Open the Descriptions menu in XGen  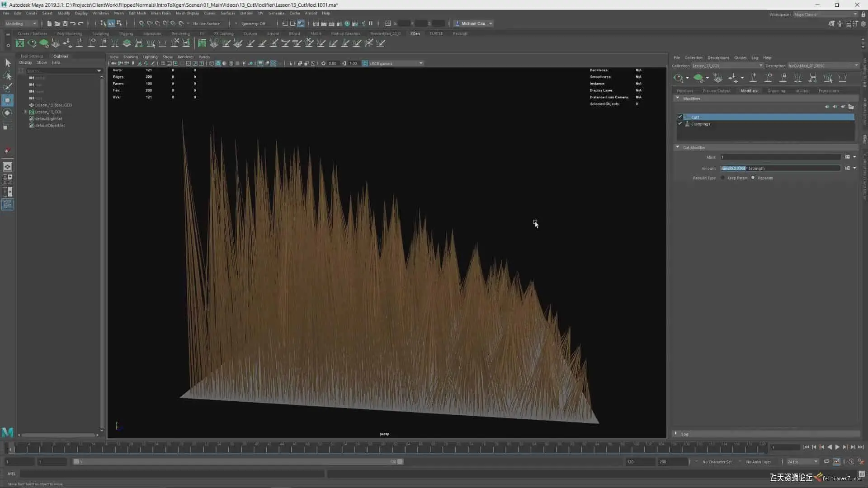(x=718, y=58)
